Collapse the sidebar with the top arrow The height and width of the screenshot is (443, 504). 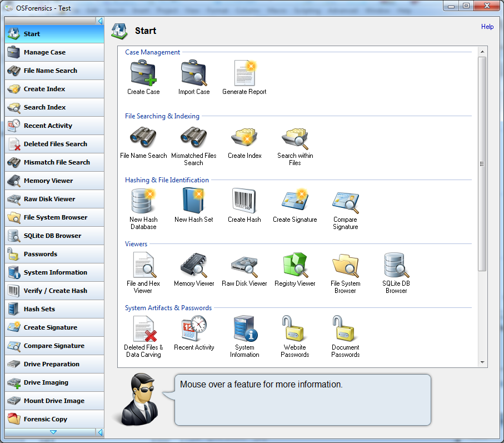[100, 21]
